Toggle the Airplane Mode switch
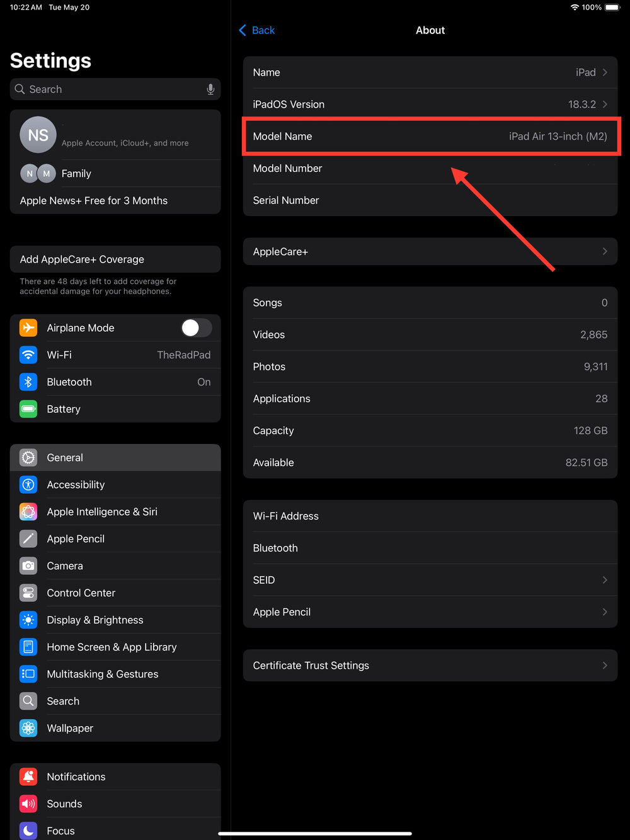 click(196, 328)
